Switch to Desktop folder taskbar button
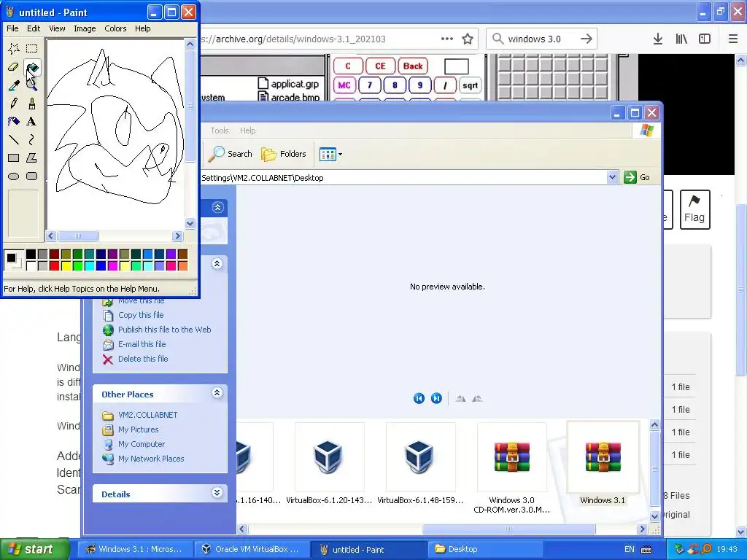The image size is (747, 560). pos(485,549)
